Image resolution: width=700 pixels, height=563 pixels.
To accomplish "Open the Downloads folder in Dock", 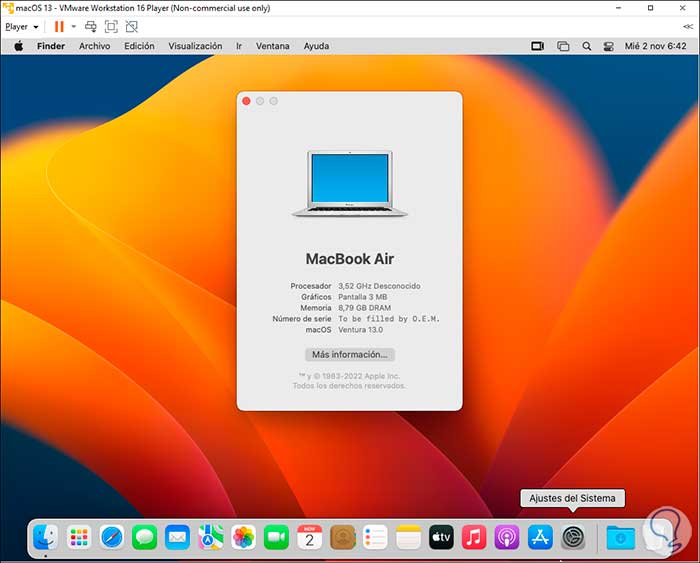I will click(621, 537).
